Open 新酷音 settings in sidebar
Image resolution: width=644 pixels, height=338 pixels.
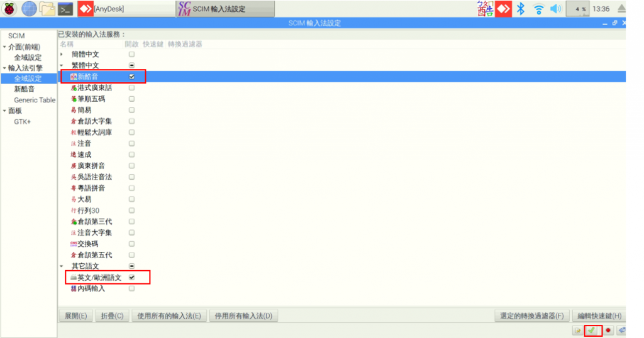click(25, 89)
